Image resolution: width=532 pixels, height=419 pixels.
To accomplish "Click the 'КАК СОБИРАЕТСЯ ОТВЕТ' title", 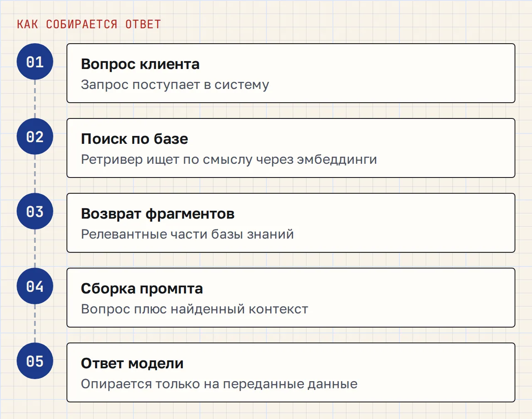I will point(89,24).
